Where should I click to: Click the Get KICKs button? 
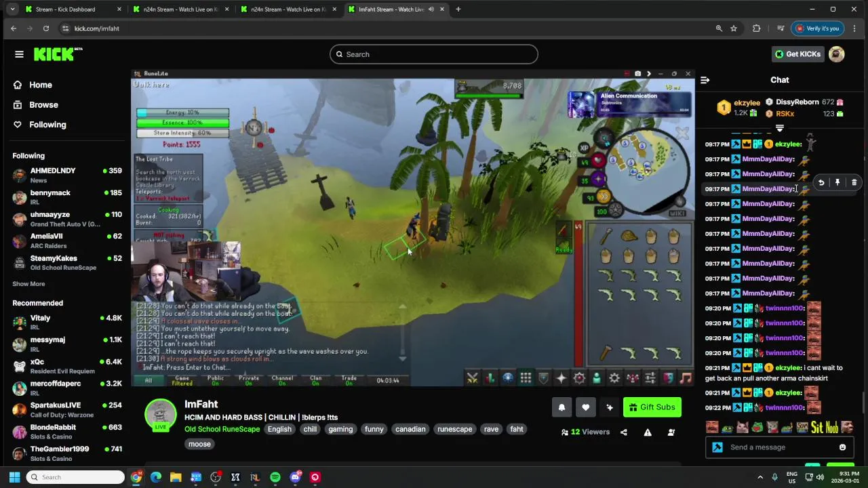click(x=798, y=54)
